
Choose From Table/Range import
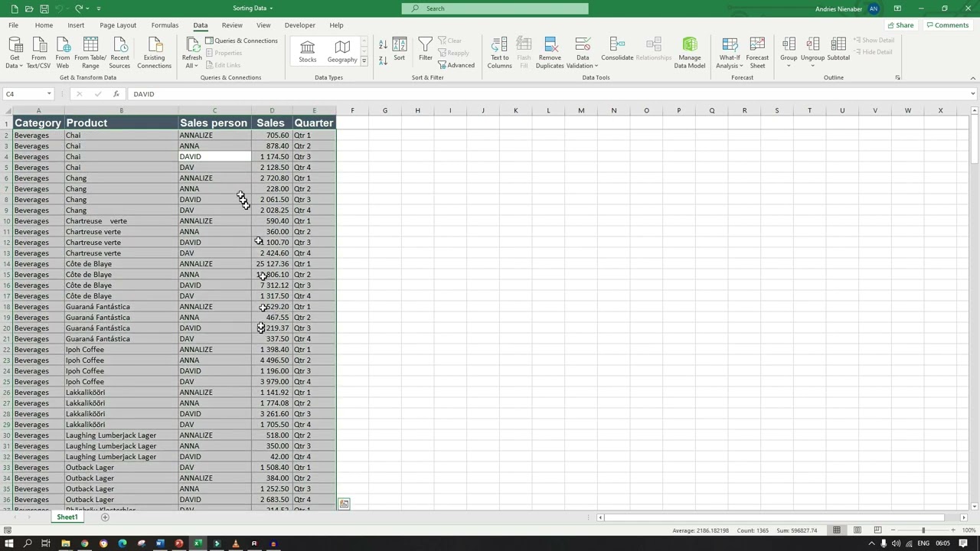[x=90, y=53]
